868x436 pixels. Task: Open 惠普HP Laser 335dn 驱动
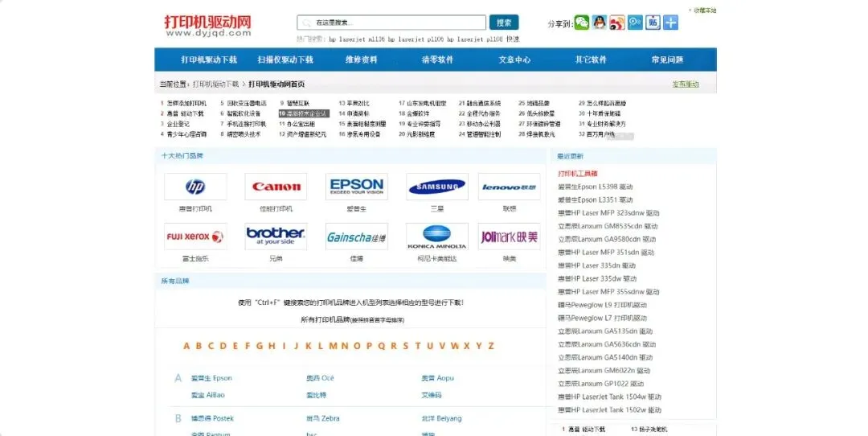pos(596,265)
